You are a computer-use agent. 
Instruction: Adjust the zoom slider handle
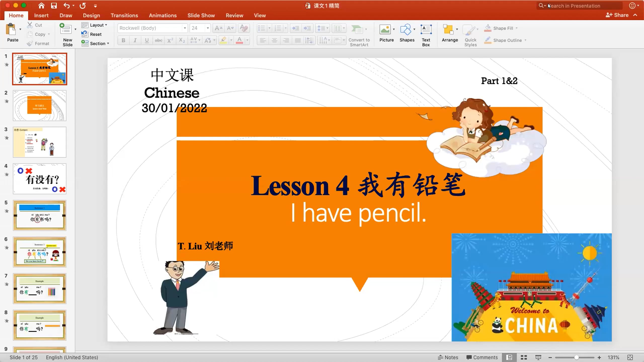pyautogui.click(x=576, y=357)
